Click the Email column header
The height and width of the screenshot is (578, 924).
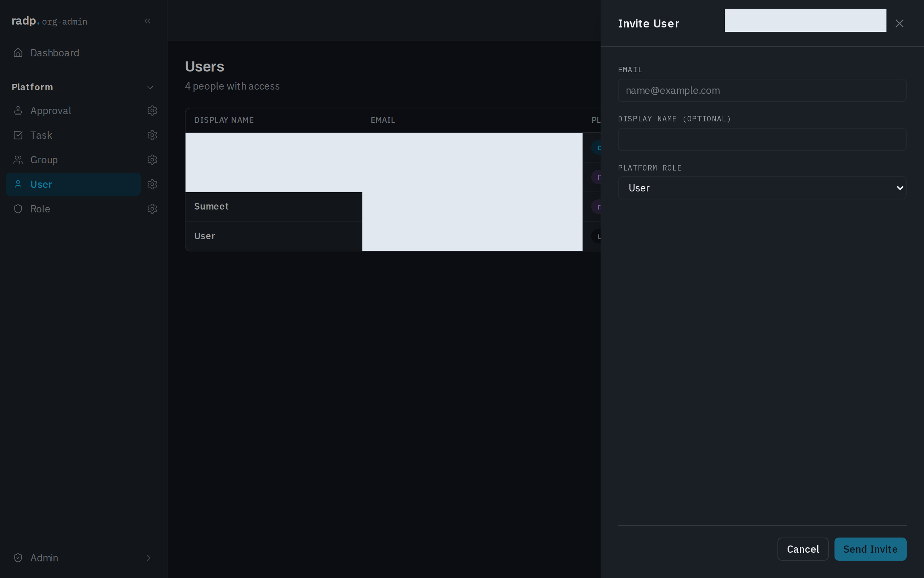[x=383, y=120]
